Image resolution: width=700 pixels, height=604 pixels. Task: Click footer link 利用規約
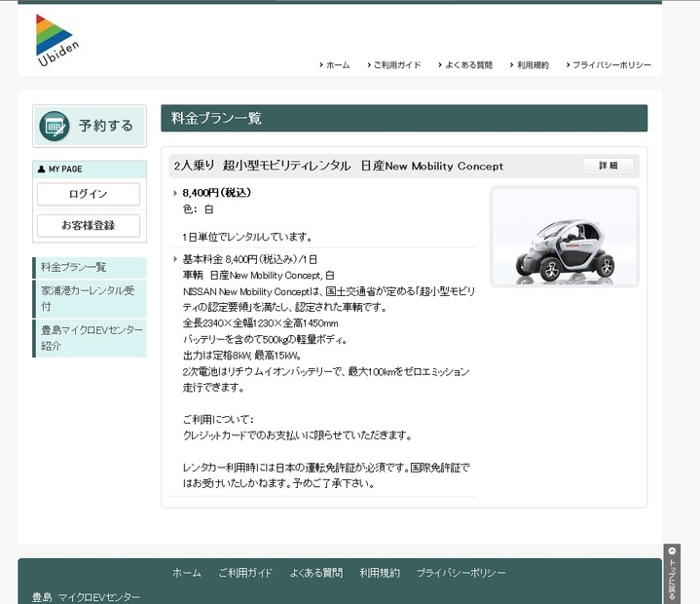[380, 573]
